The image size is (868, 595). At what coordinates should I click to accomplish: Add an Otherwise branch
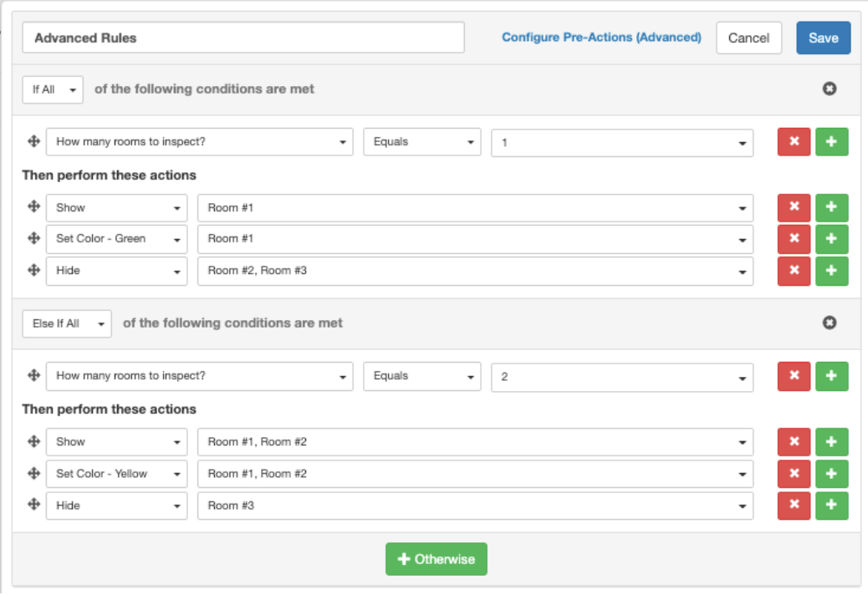(x=436, y=559)
